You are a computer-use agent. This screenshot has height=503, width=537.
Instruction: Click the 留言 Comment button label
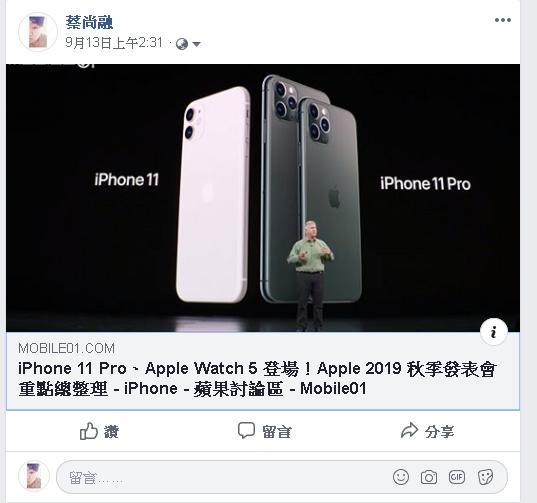click(x=277, y=432)
